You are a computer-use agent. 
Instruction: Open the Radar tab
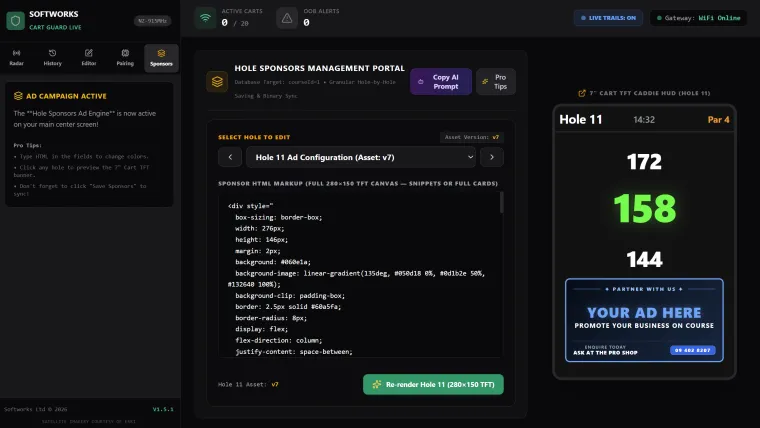point(16,58)
